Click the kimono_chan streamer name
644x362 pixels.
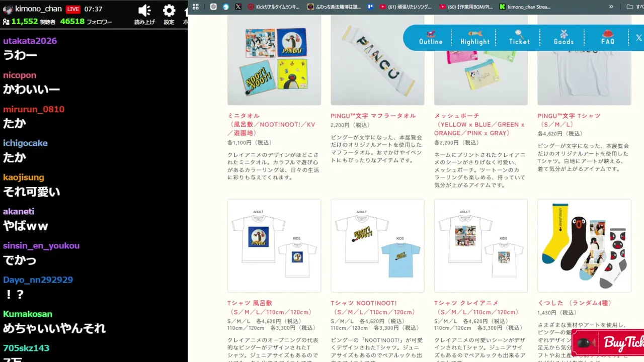38,9
